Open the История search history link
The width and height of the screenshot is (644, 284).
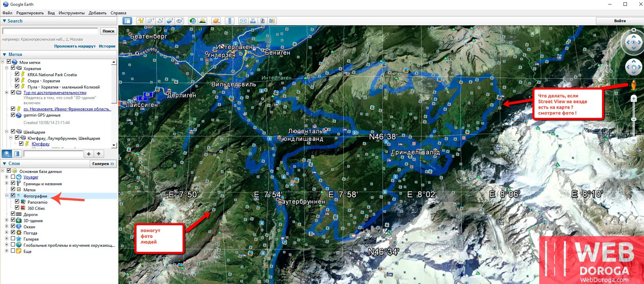pyautogui.click(x=107, y=46)
